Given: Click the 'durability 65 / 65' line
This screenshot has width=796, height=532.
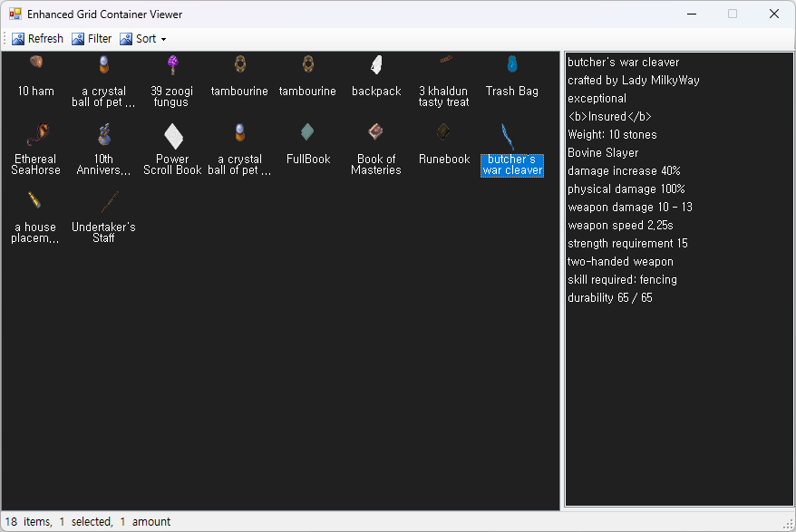Looking at the screenshot, I should [609, 298].
